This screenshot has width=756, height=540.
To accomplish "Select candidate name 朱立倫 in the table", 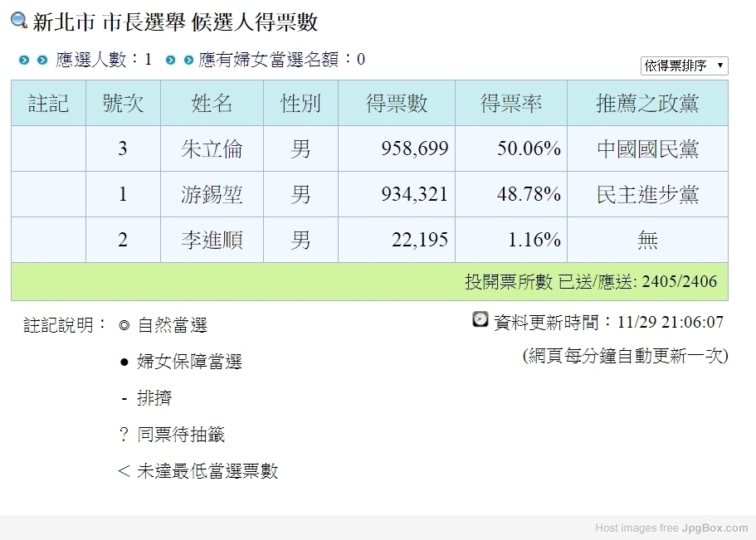I will point(212,148).
